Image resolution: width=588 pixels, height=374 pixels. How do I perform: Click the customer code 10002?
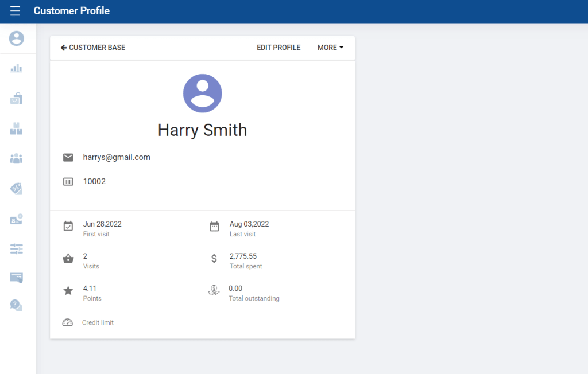pyautogui.click(x=95, y=181)
